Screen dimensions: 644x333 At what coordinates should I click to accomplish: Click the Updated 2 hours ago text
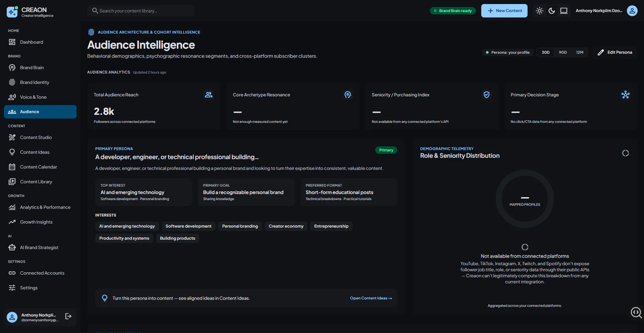[x=149, y=72]
